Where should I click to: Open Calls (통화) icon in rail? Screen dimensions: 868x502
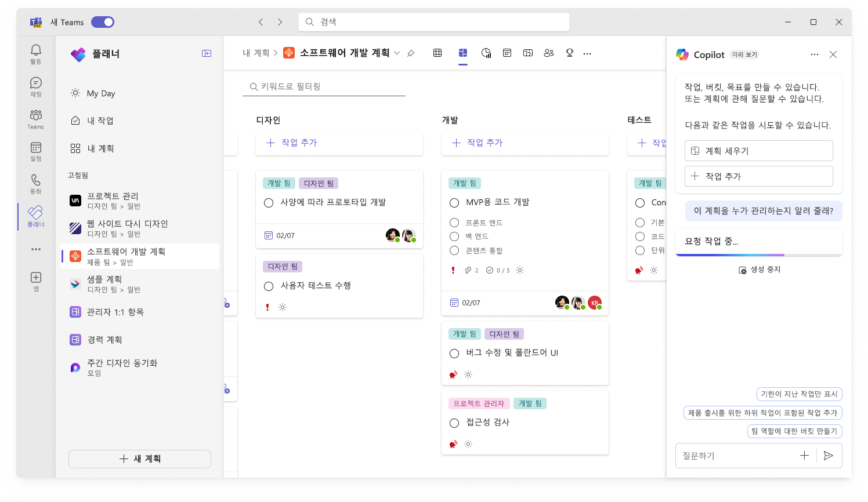(36, 180)
